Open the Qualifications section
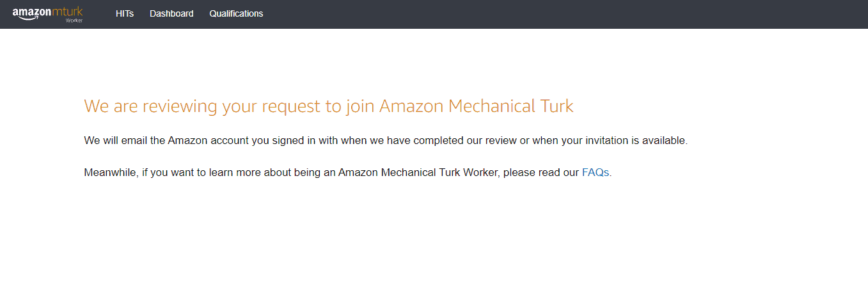868x304 pixels. [236, 13]
